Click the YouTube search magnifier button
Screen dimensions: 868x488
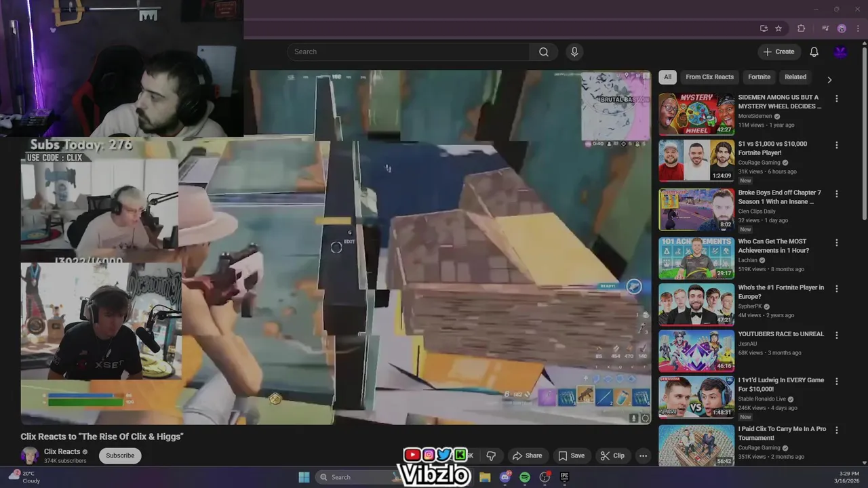point(544,52)
